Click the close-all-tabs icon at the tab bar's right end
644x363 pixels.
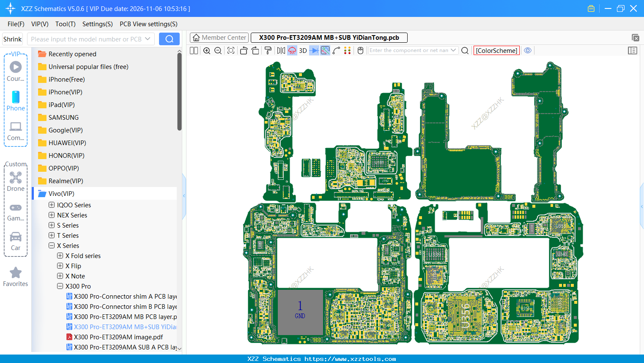coord(635,38)
